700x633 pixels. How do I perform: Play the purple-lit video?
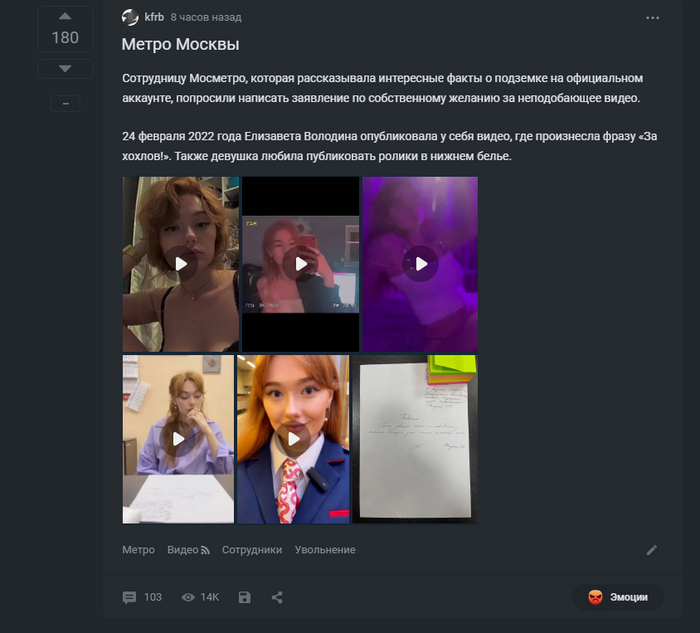click(x=420, y=264)
